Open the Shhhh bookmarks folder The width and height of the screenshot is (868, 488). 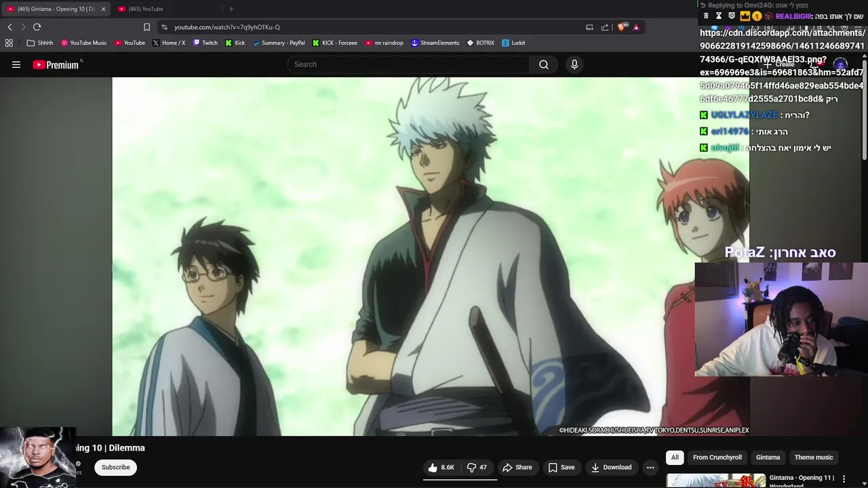click(x=40, y=43)
